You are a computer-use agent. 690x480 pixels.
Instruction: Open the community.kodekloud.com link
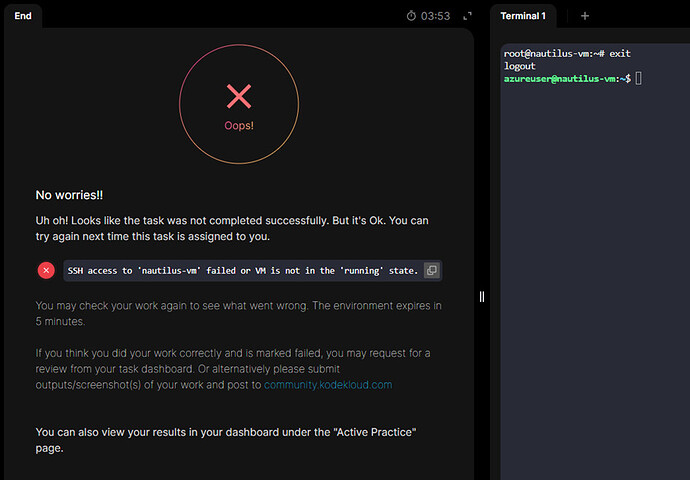pos(328,384)
